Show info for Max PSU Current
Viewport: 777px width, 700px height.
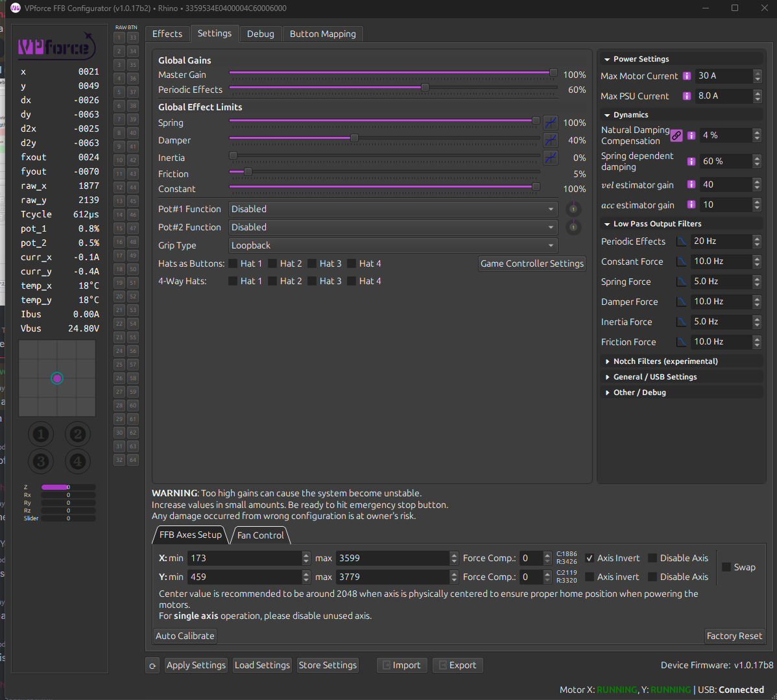(687, 96)
